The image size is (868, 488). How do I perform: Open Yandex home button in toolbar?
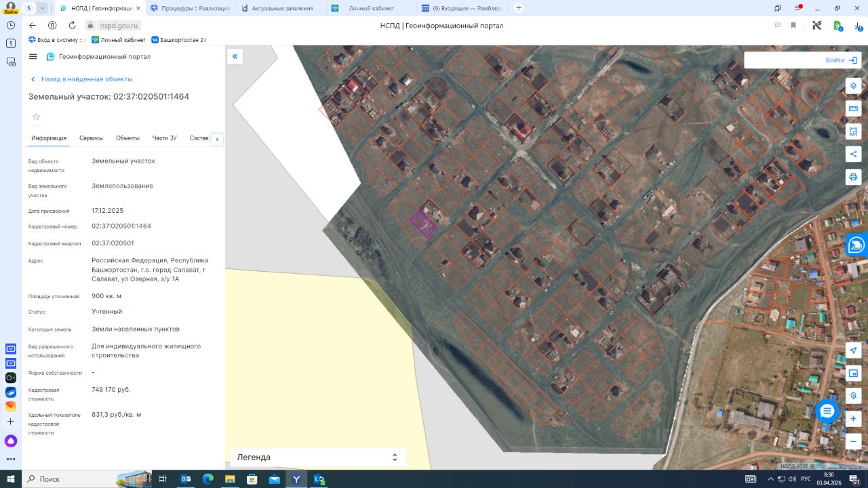(x=52, y=25)
